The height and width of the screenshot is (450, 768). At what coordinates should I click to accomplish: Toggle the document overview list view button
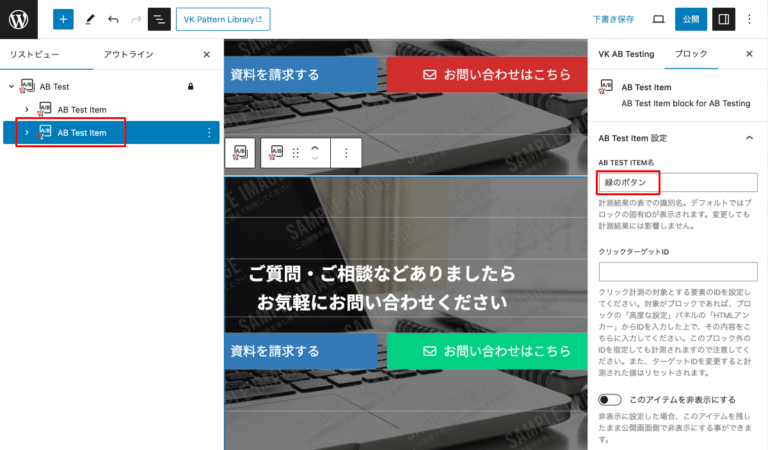click(159, 19)
